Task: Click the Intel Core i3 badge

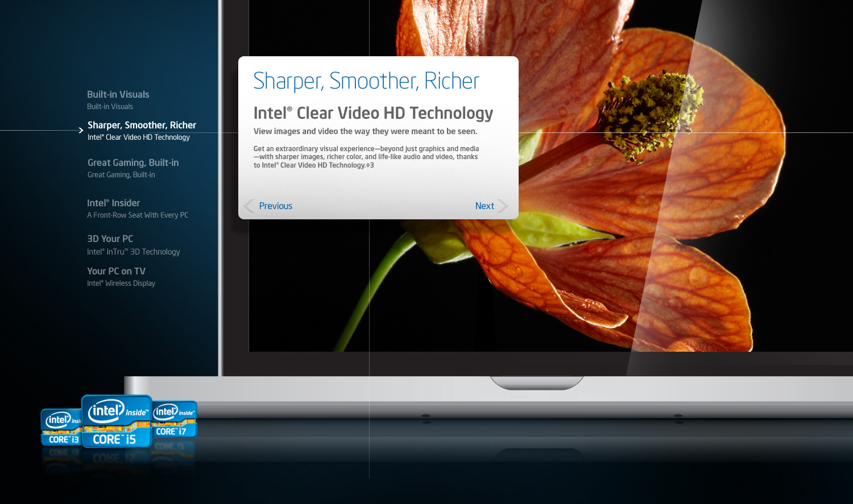Action: tap(61, 427)
